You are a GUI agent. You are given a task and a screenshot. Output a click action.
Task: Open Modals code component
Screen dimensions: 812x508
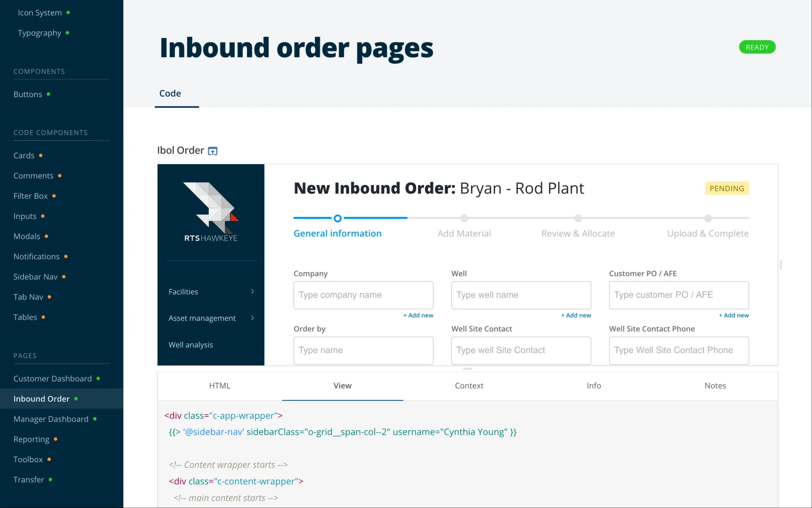click(x=26, y=236)
